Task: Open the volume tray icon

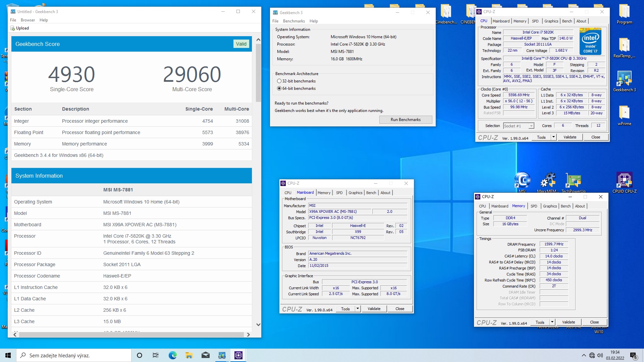Action: click(600, 355)
